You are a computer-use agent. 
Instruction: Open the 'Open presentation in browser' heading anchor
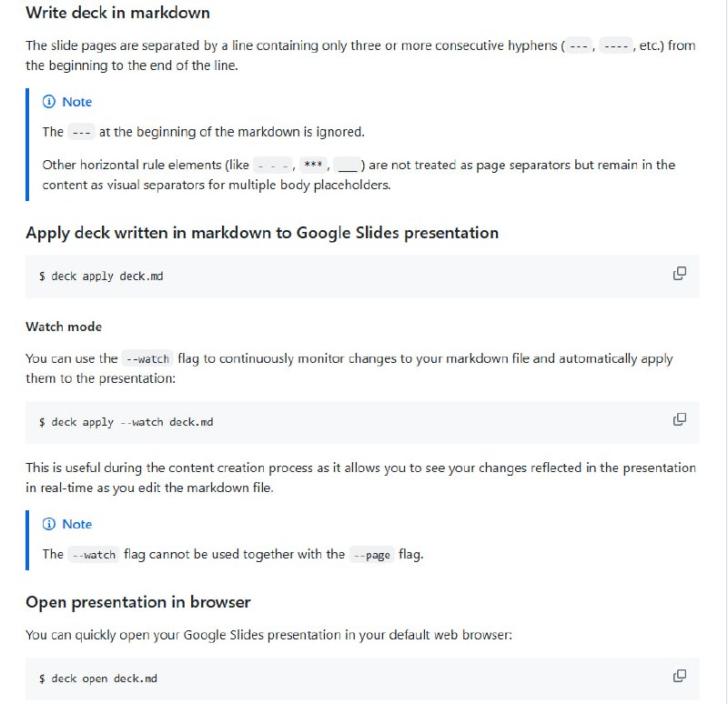pyautogui.click(x=139, y=602)
